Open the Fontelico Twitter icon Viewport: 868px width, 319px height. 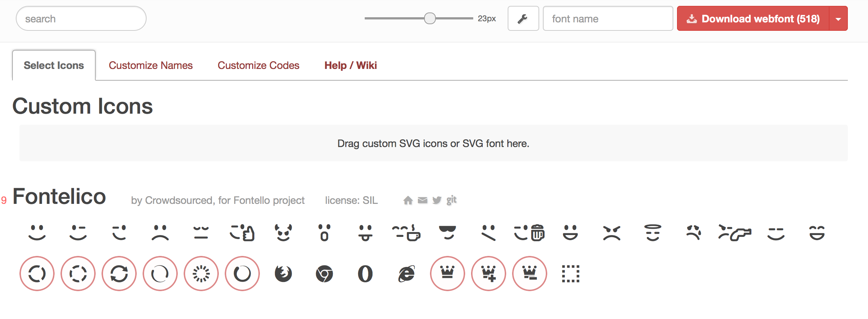coord(437,200)
